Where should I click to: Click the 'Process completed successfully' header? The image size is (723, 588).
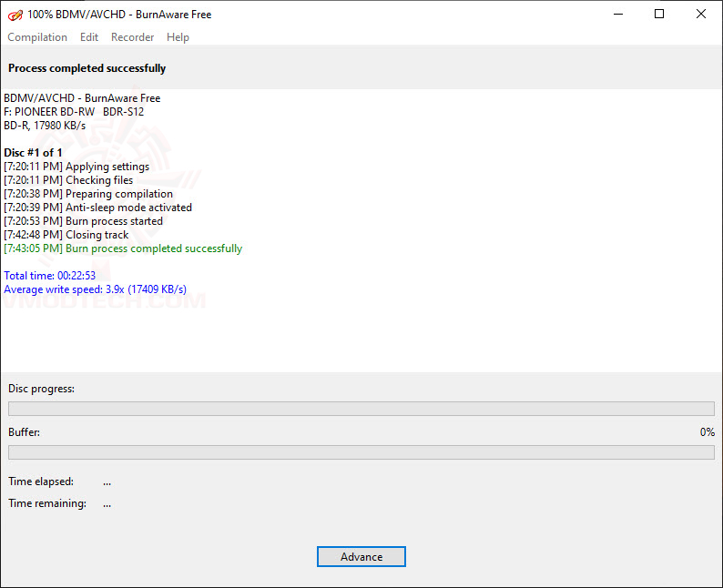87,68
